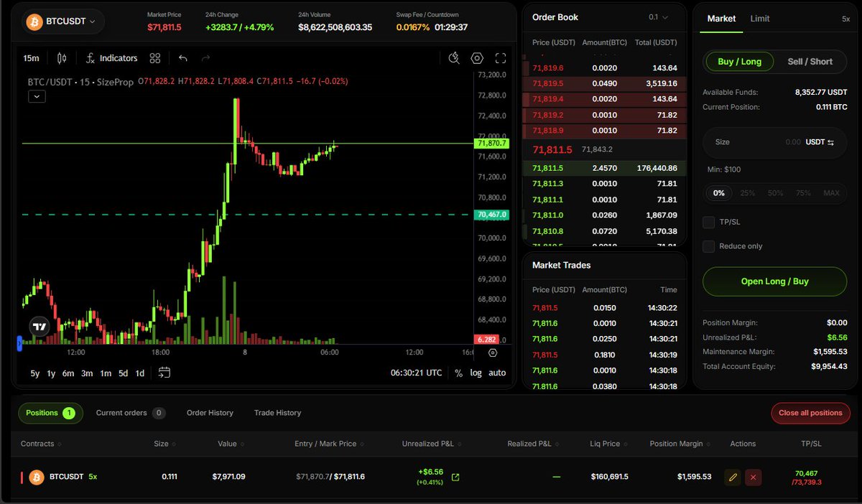The height and width of the screenshot is (504, 862).
Task: Select 0% size option
Action: click(719, 193)
